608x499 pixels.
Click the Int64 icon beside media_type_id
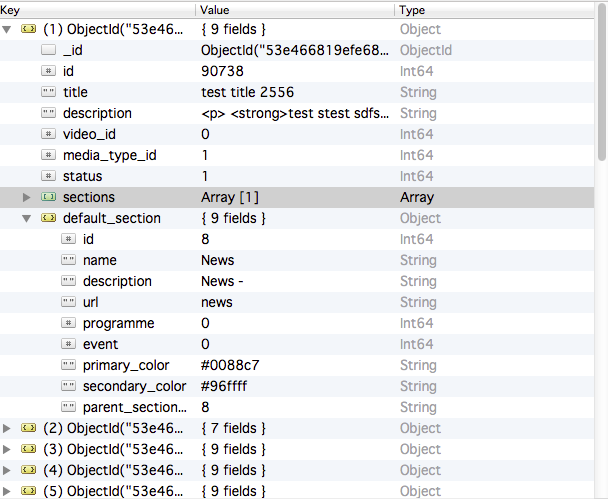click(x=48, y=155)
